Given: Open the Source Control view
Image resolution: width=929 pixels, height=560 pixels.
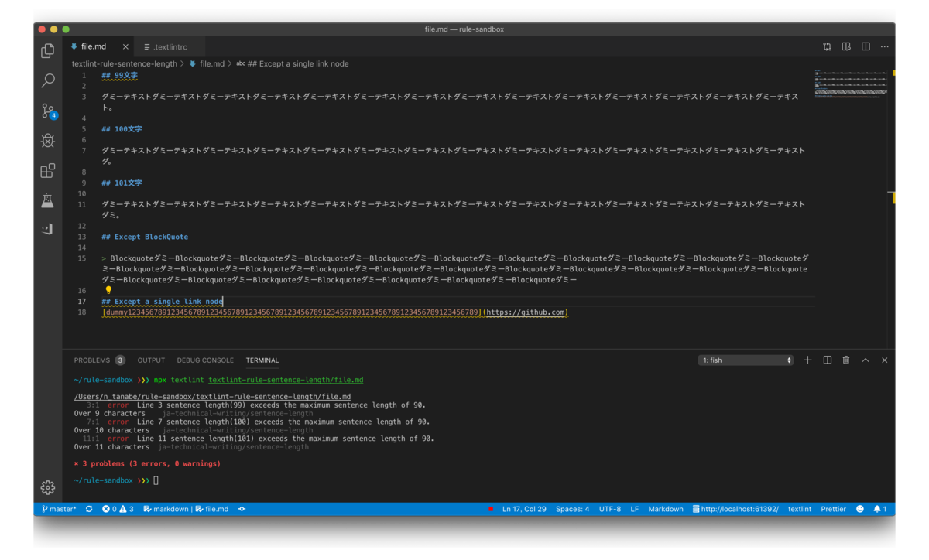Looking at the screenshot, I should point(48,111).
